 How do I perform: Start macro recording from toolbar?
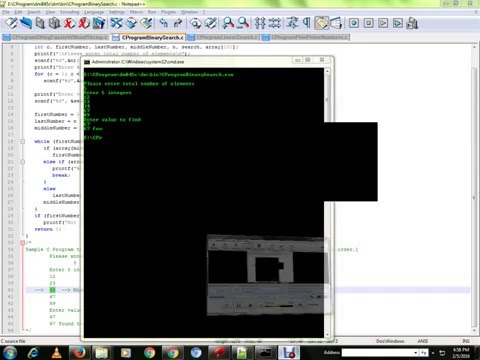(354, 23)
